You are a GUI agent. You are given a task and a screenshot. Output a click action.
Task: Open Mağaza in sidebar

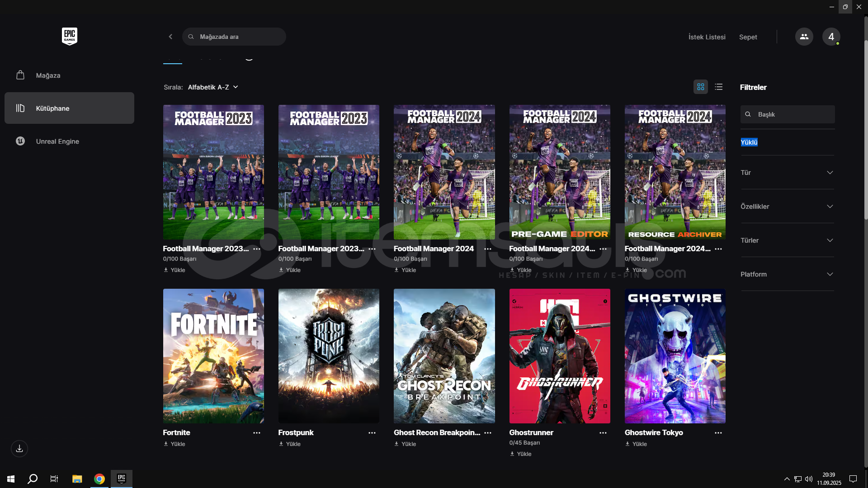pos(69,75)
